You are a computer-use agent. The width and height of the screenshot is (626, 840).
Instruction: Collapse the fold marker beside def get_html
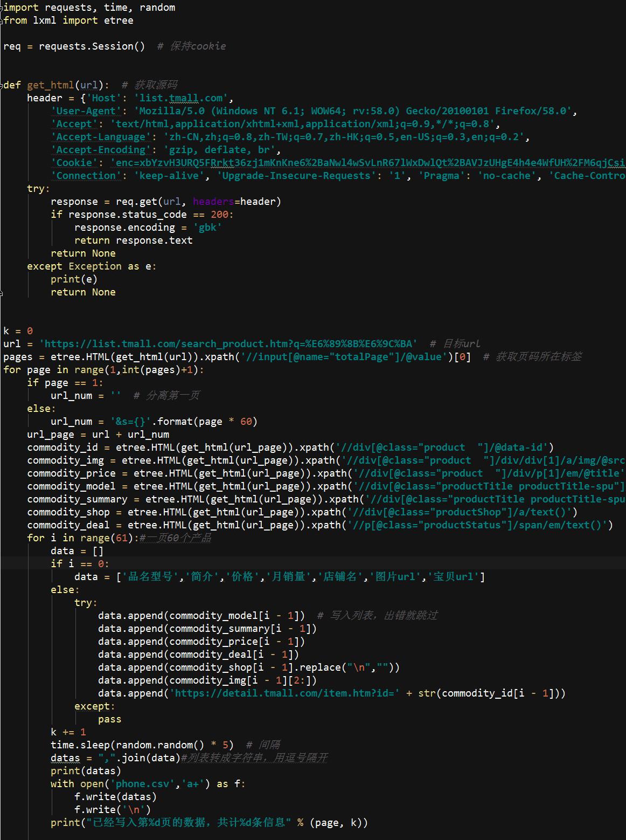(x=2, y=85)
